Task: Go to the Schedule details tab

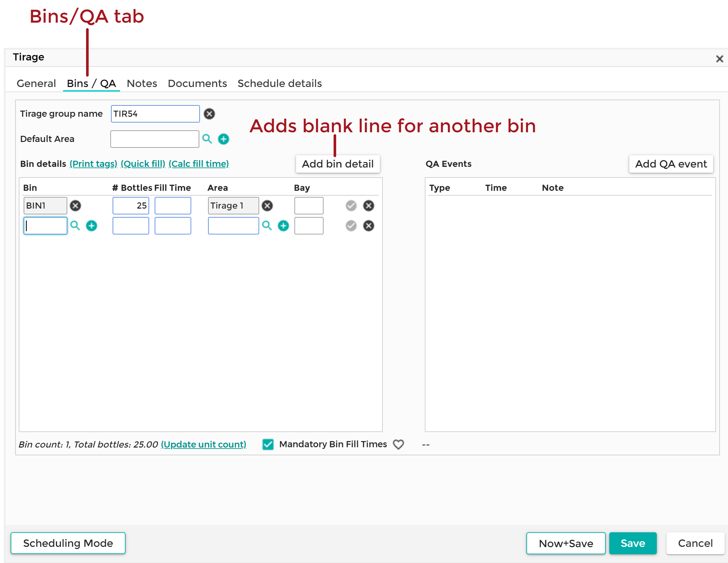Action: 280,83
